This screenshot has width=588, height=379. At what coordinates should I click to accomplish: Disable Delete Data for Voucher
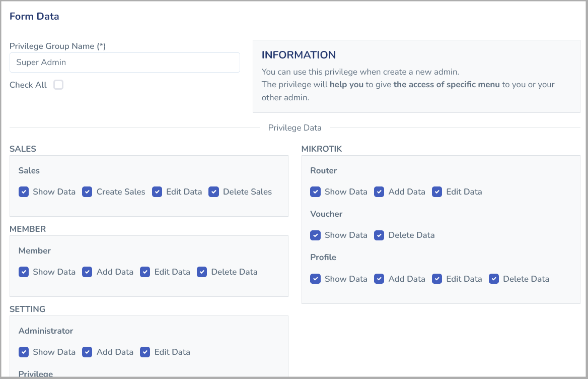click(379, 235)
